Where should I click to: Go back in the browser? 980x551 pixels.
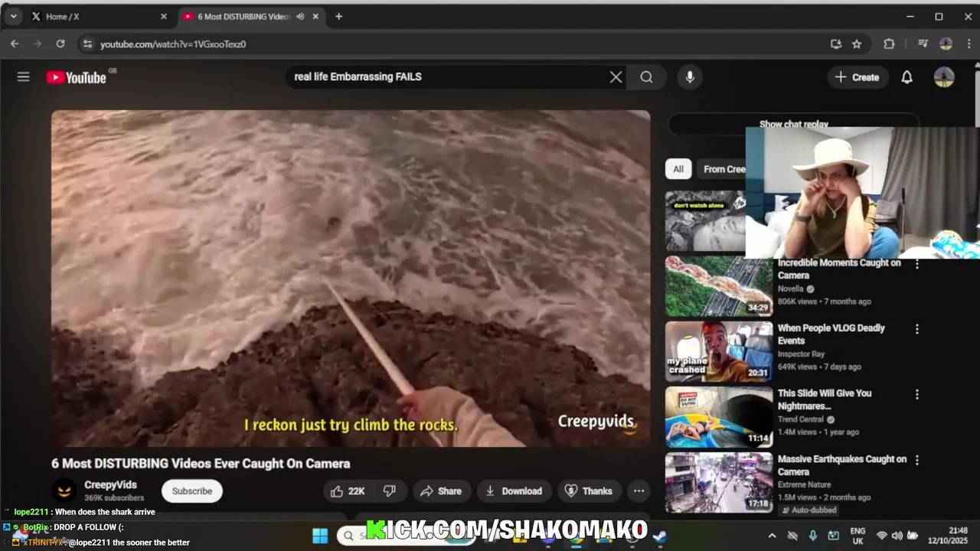[15, 44]
